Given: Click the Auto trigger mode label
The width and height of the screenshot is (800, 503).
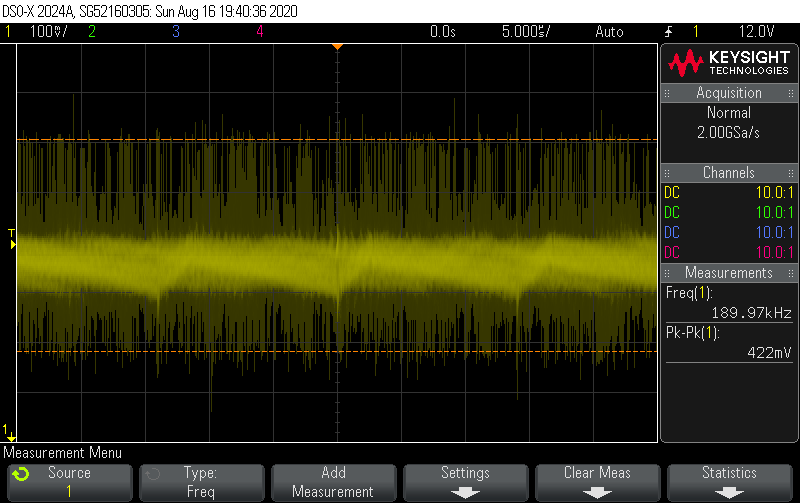Looking at the screenshot, I should [609, 32].
